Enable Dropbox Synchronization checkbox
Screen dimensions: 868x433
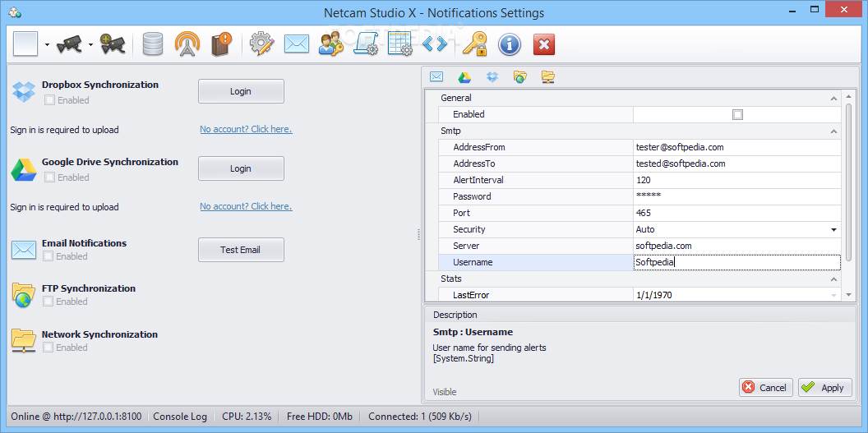click(49, 100)
